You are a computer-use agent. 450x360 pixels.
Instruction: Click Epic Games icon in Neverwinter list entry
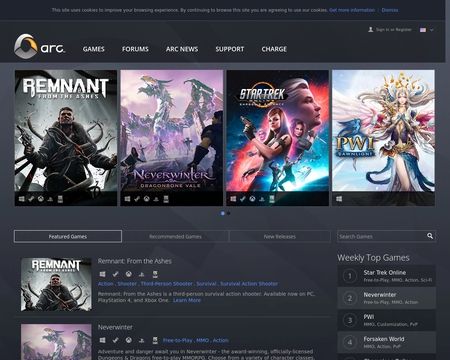pos(155,340)
